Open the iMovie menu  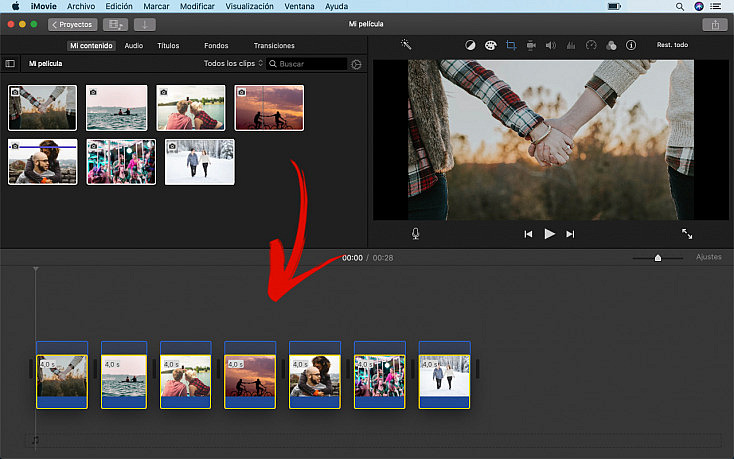(x=44, y=6)
